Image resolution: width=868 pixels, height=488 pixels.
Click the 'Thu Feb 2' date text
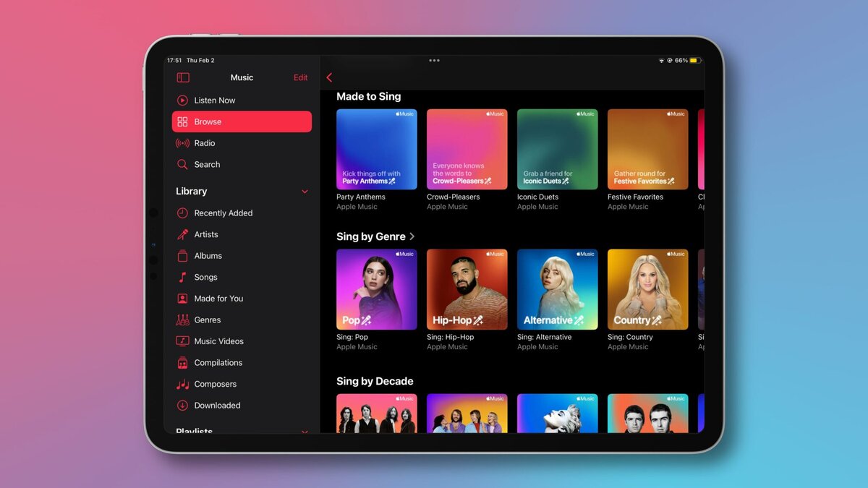coord(200,61)
